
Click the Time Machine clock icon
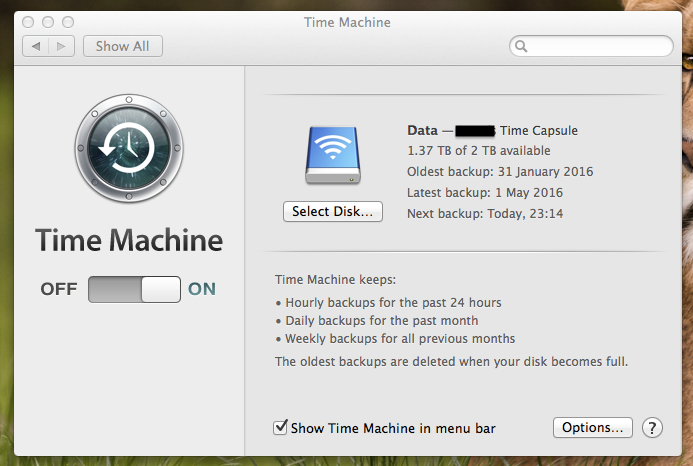pyautogui.click(x=129, y=148)
